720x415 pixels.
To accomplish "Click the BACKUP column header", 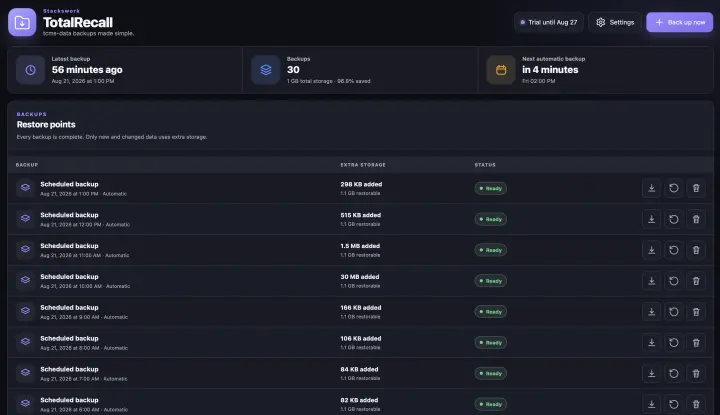I will [27, 165].
